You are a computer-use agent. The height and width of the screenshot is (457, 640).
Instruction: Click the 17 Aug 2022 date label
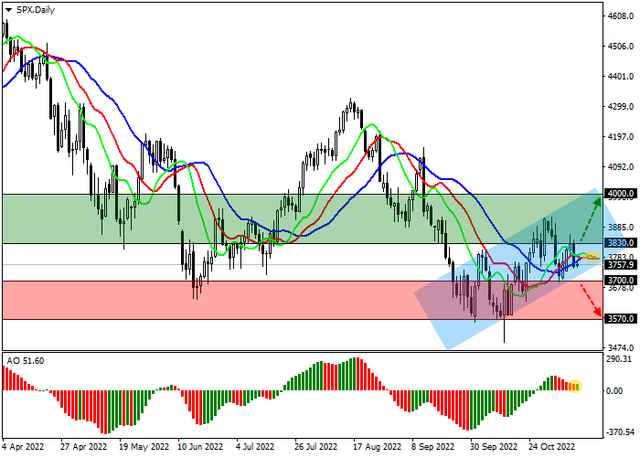[378, 448]
